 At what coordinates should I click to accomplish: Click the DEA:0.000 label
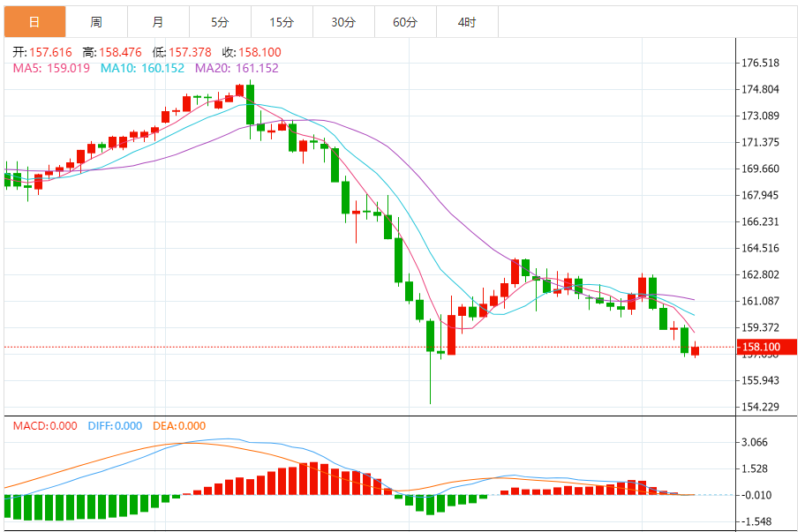click(x=179, y=426)
